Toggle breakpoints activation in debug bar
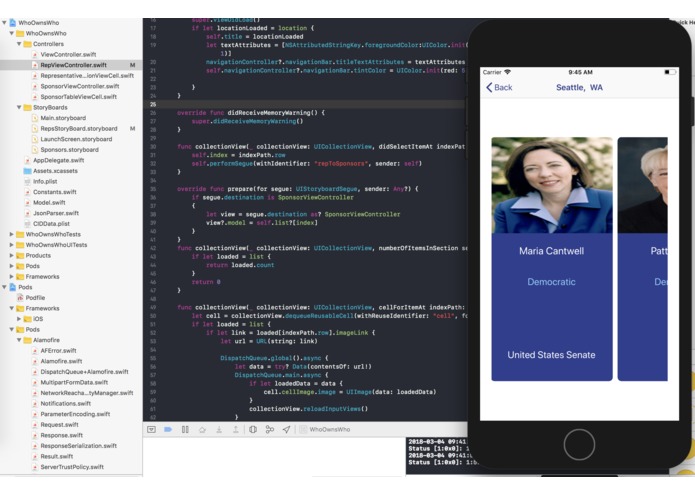Screen dimensions: 695x494 168,429
